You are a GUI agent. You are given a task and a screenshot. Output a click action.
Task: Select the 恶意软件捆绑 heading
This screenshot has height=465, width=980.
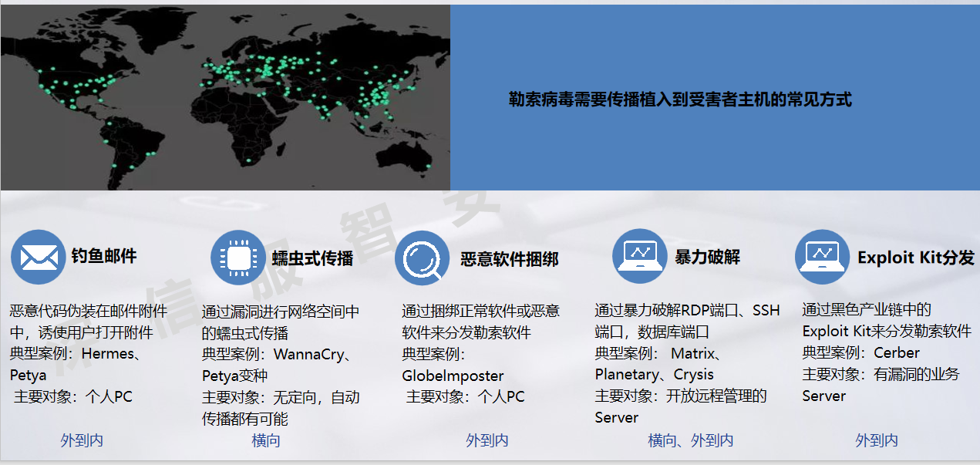click(x=510, y=258)
